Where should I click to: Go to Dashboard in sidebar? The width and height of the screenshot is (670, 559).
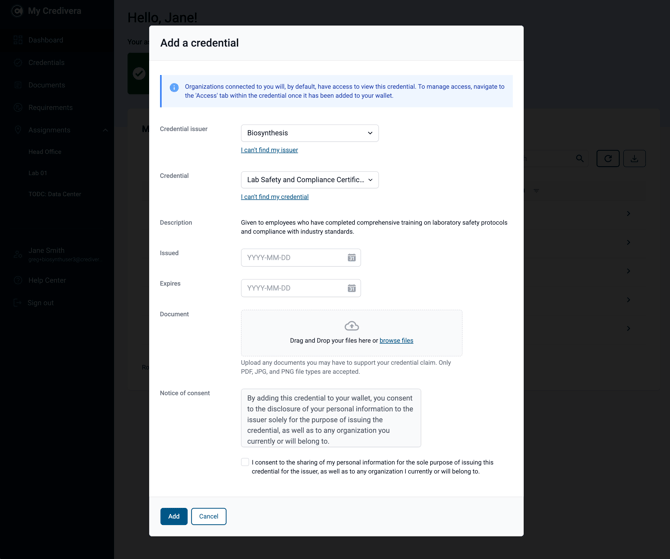point(46,40)
